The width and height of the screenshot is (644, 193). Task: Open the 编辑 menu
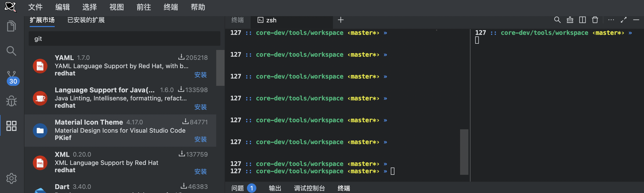click(x=63, y=7)
